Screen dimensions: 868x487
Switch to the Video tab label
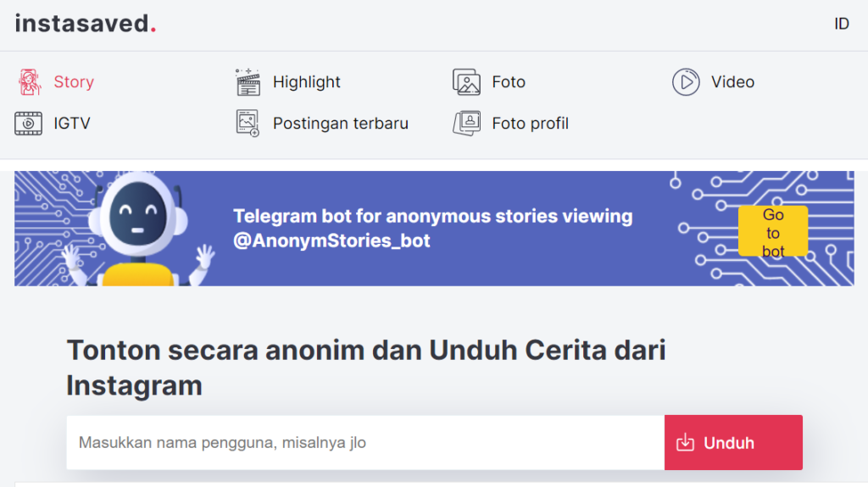pyautogui.click(x=732, y=82)
